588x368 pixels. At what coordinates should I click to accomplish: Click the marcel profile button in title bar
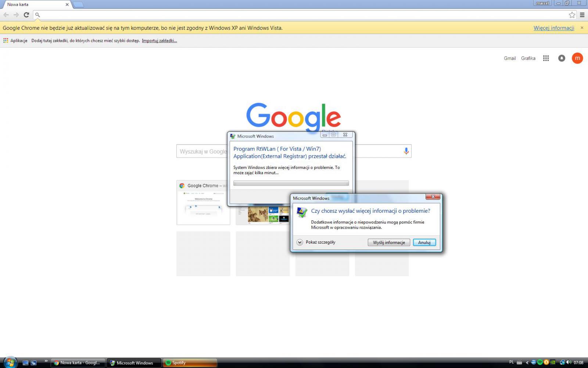(542, 3)
